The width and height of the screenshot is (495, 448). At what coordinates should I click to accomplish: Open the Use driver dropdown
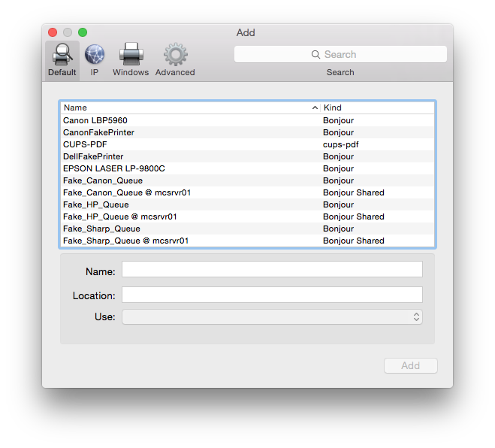[272, 317]
